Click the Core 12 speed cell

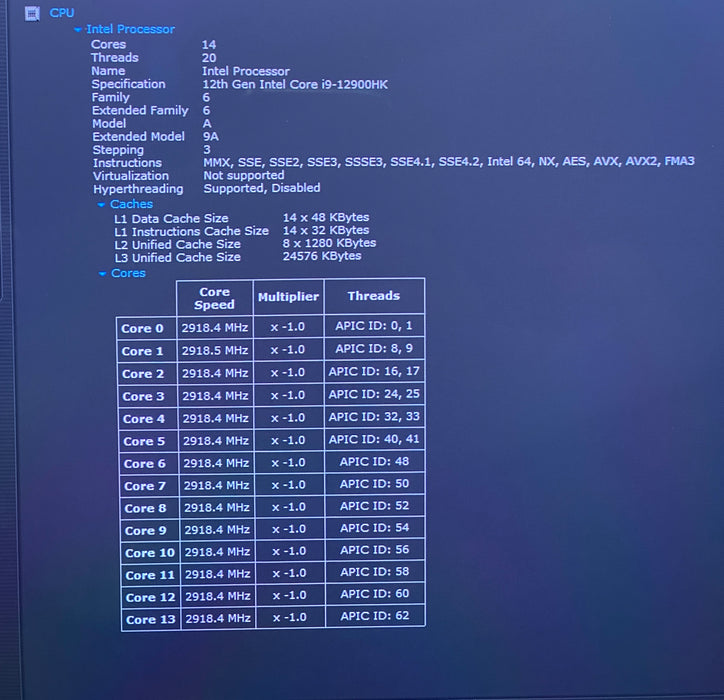tap(218, 596)
